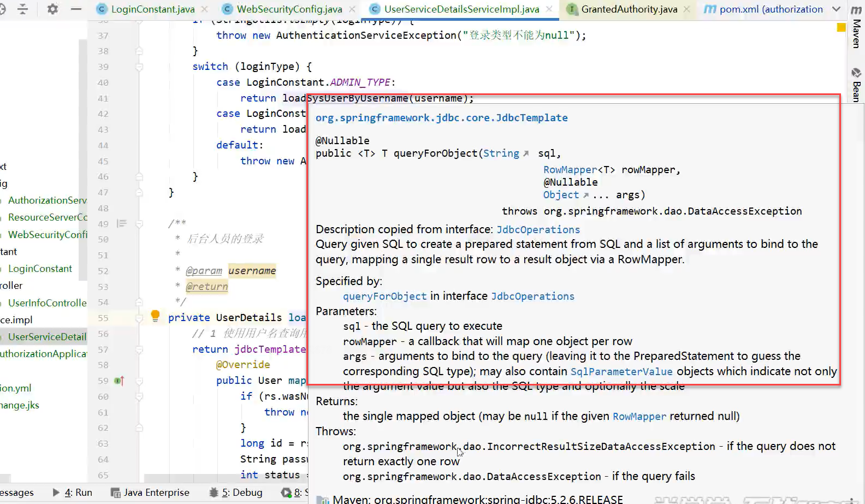Switch to the GrantedAuthority.java tab

click(629, 9)
